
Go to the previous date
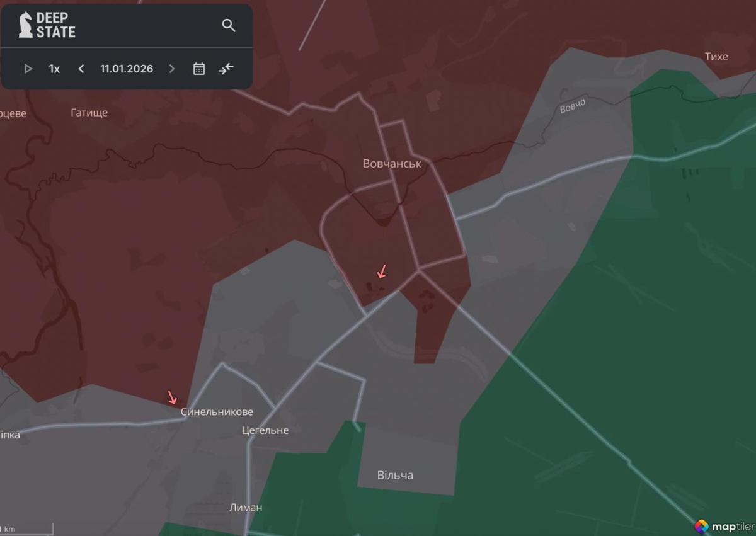coord(81,69)
